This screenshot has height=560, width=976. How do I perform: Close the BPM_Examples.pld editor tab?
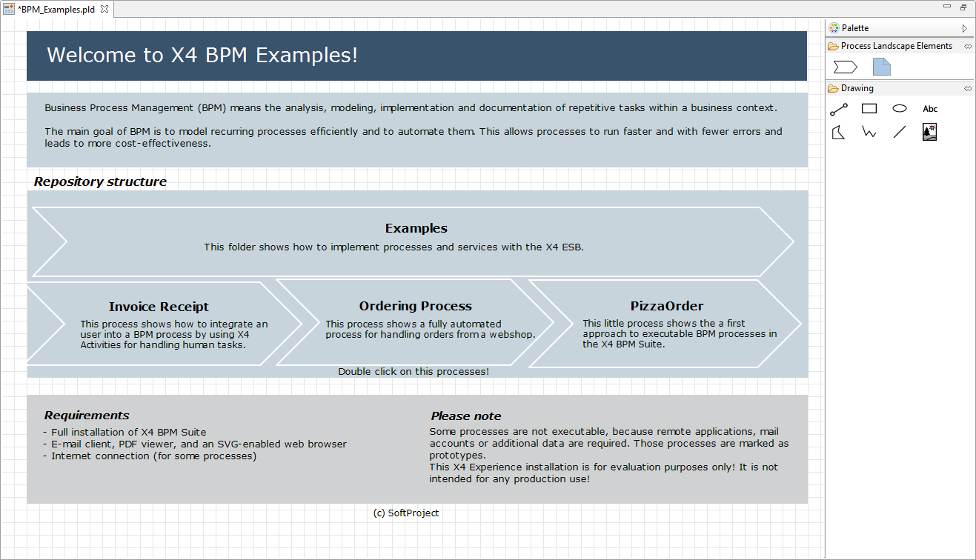pyautogui.click(x=104, y=10)
